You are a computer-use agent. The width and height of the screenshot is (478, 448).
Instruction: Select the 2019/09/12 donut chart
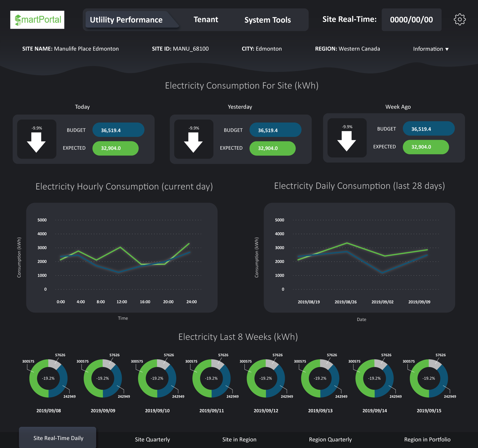pos(266,378)
